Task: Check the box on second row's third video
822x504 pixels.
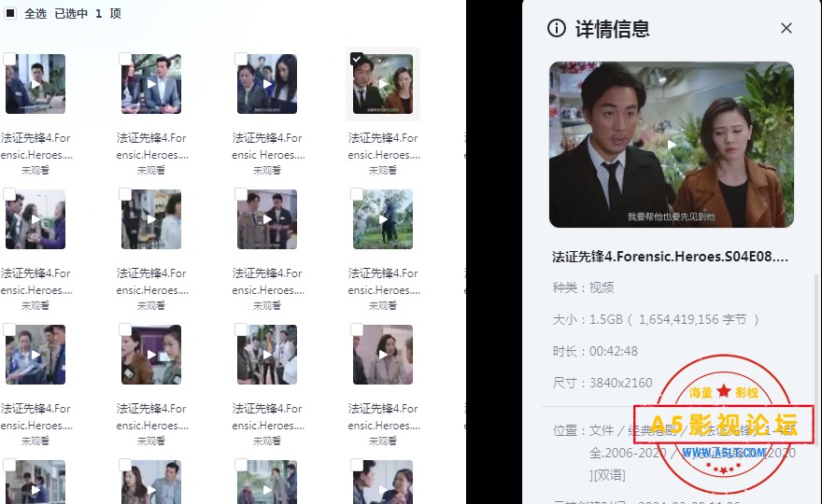Action: tap(241, 194)
